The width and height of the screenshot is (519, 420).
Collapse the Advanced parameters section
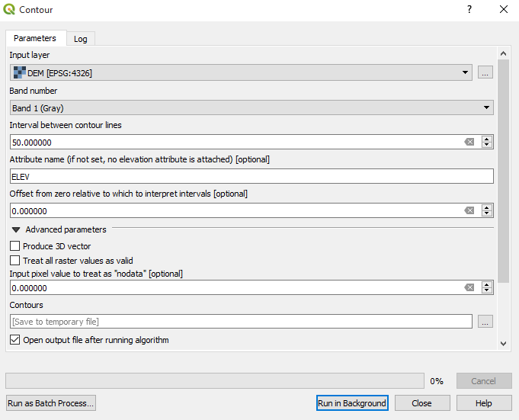coord(16,229)
